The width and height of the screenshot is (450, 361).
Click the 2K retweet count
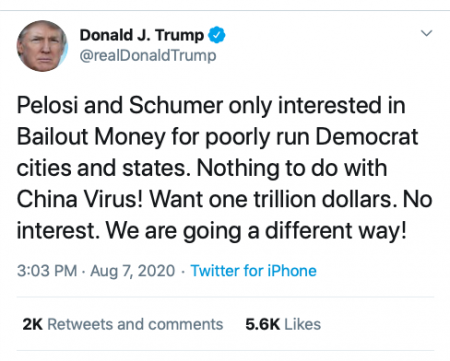33,324
